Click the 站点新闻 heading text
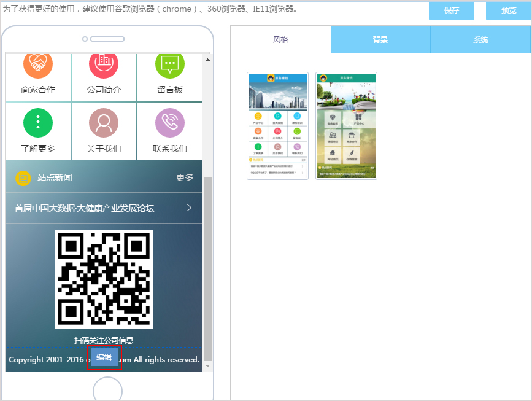The width and height of the screenshot is (532, 401). (x=55, y=177)
